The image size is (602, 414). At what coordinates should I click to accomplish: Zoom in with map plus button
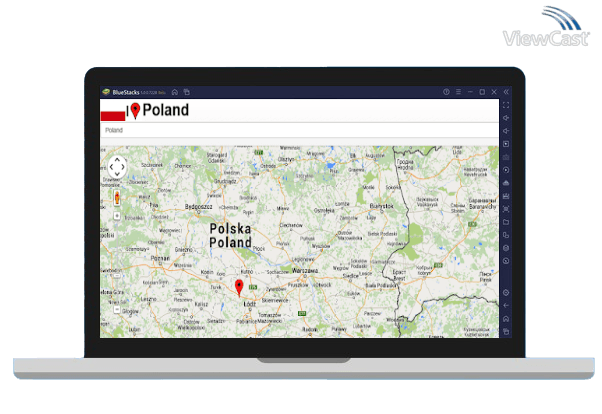pyautogui.click(x=117, y=216)
